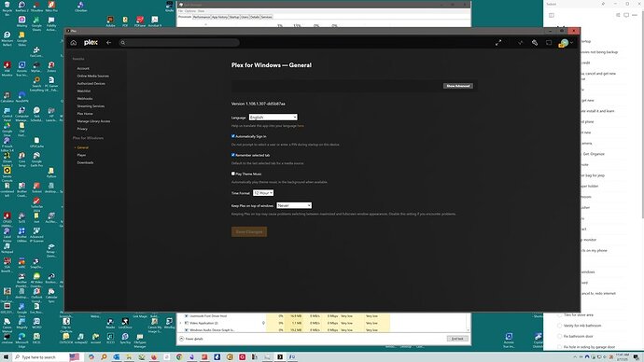Go to Plex home via house icon
644x362 pixels.
pyautogui.click(x=74, y=43)
